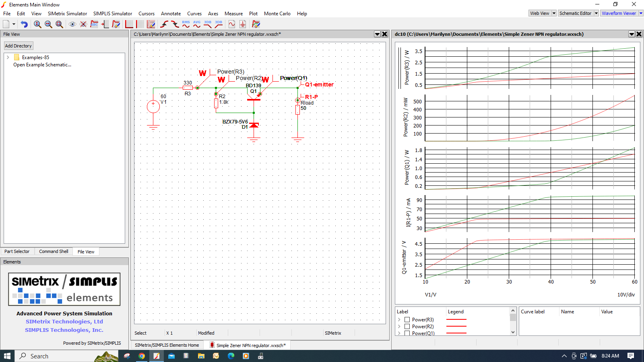
Task: Open the SIMetrix Simulator menu
Action: [67, 14]
